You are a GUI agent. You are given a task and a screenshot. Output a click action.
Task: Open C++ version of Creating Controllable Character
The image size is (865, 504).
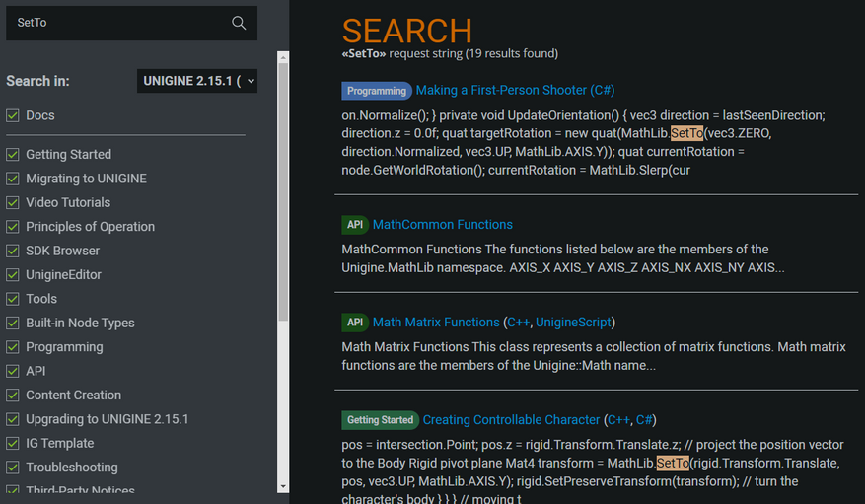618,419
